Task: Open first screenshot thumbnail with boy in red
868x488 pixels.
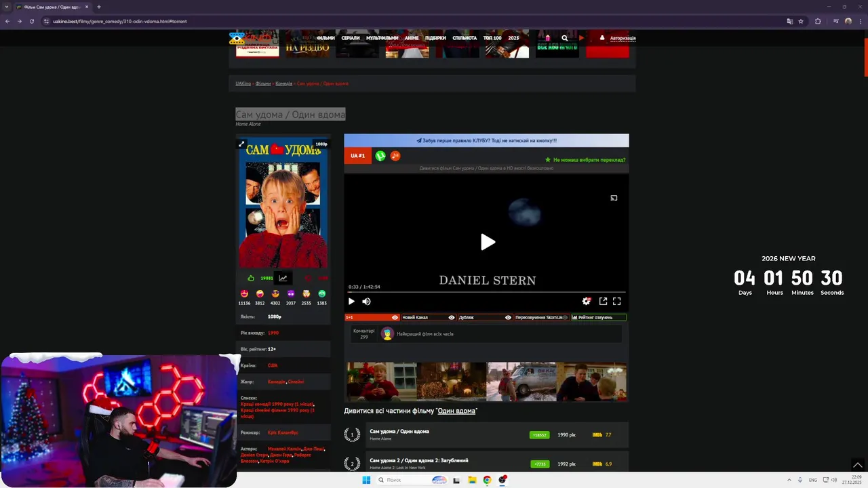Action: pyautogui.click(x=382, y=382)
